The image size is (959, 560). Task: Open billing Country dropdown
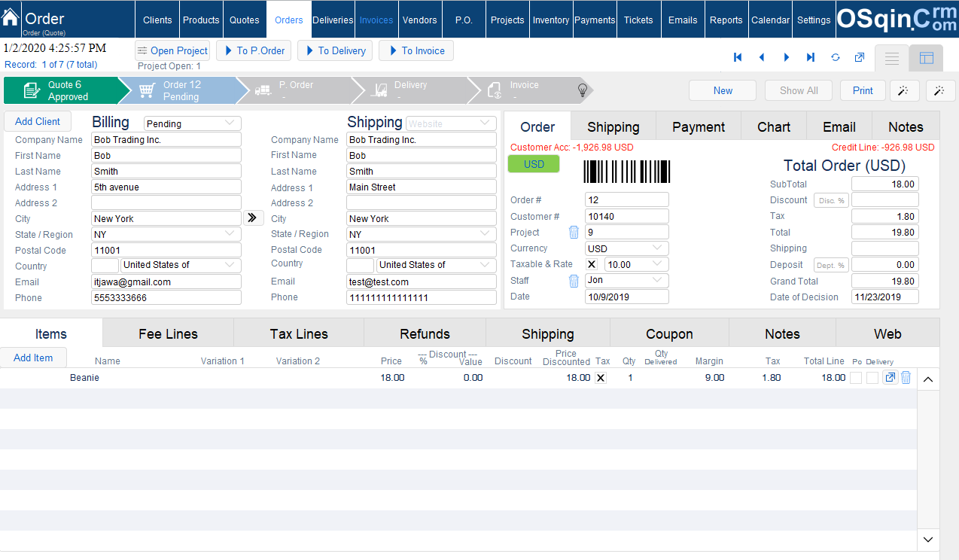click(181, 265)
